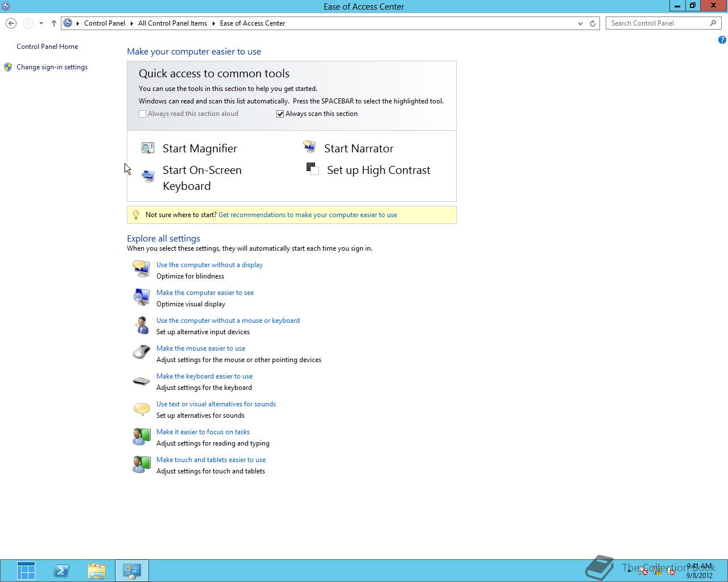The height and width of the screenshot is (582, 728).
Task: Open Control Panel Home
Action: [x=47, y=47]
